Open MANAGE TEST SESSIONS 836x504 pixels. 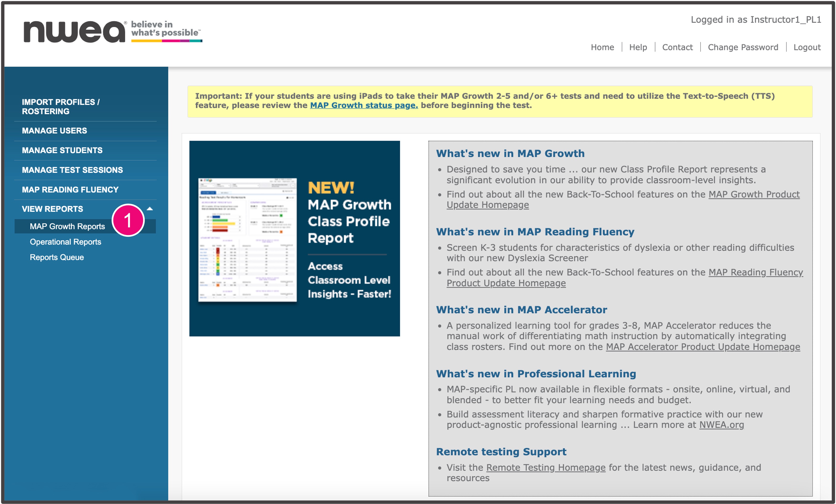pos(72,170)
